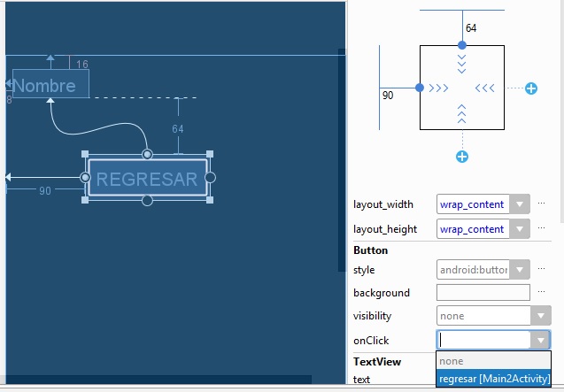This screenshot has width=564, height=392.
Task: Click the REGRESAR button's top constraint anchor
Action: click(x=148, y=155)
